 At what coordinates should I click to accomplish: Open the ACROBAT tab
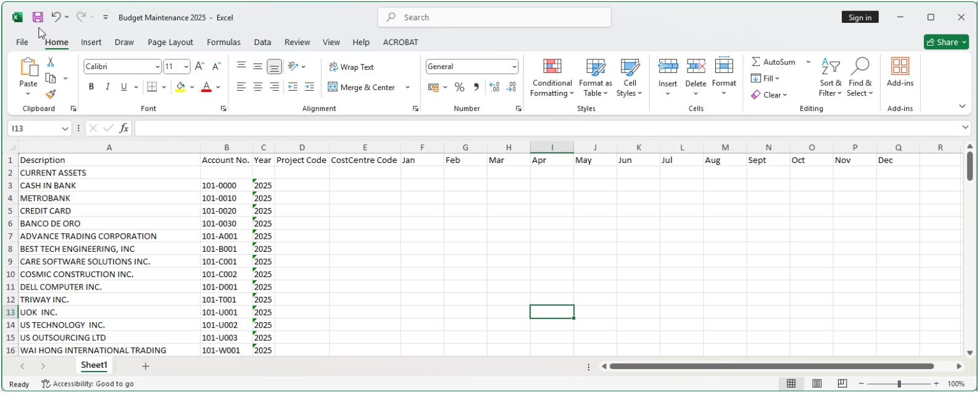point(401,42)
